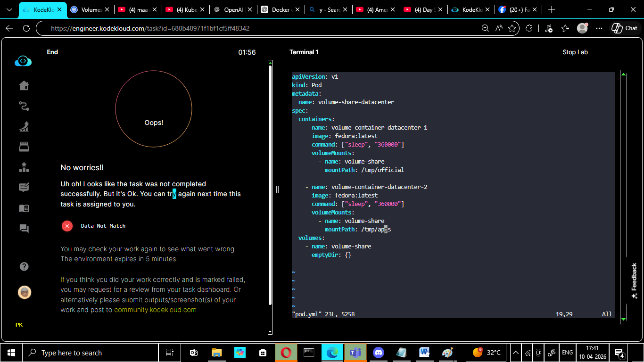Open browser Settings and more ellipsis menu
The image size is (644, 362).
click(599, 28)
